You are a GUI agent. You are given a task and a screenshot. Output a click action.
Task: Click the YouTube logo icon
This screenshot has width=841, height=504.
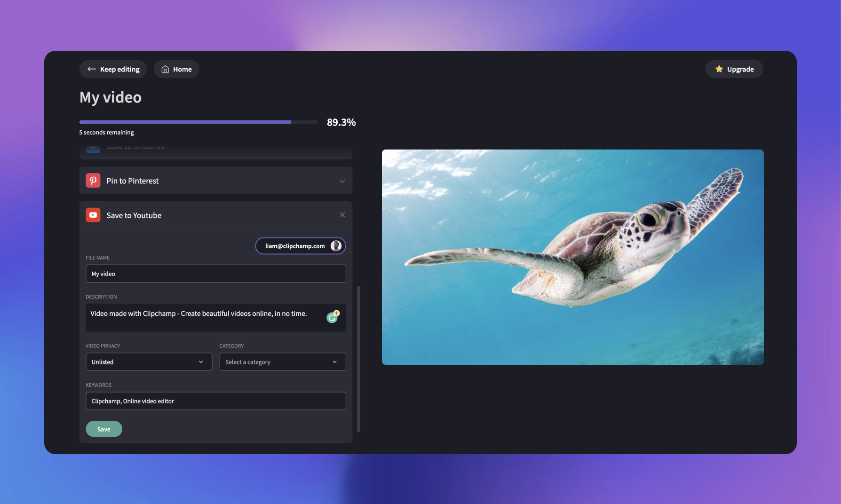tap(93, 215)
